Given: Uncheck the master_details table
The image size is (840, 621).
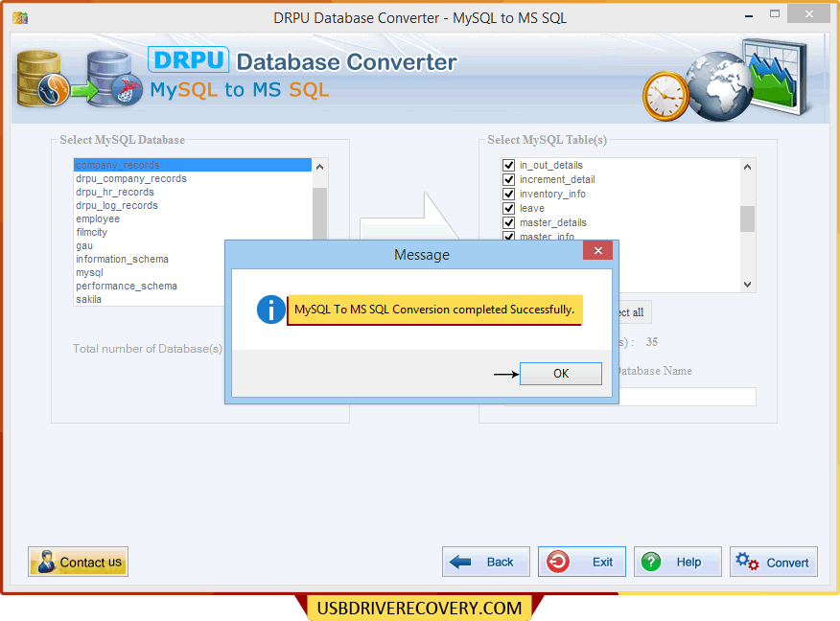Looking at the screenshot, I should click(508, 222).
